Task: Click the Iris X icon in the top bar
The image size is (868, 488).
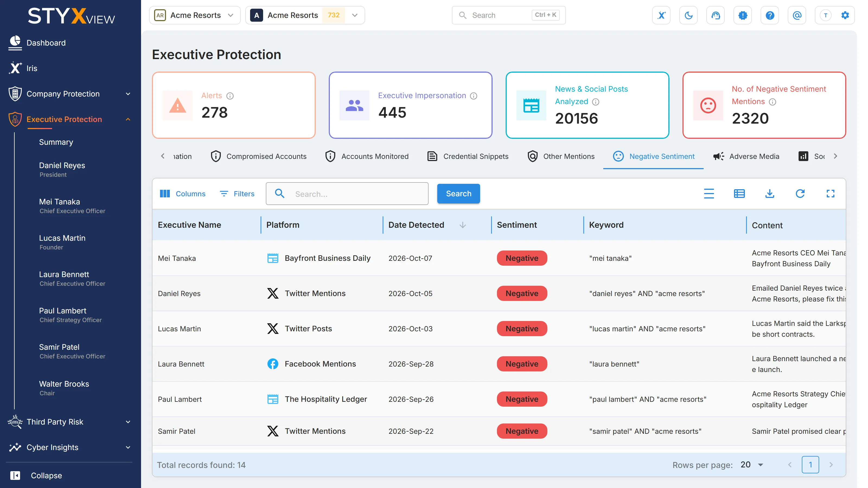Action: point(661,15)
